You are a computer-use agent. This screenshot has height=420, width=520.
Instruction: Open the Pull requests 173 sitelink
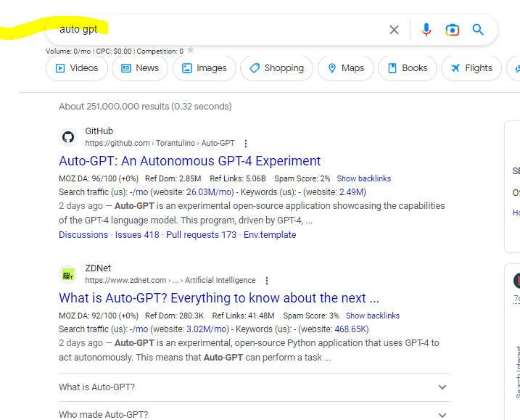pos(202,235)
